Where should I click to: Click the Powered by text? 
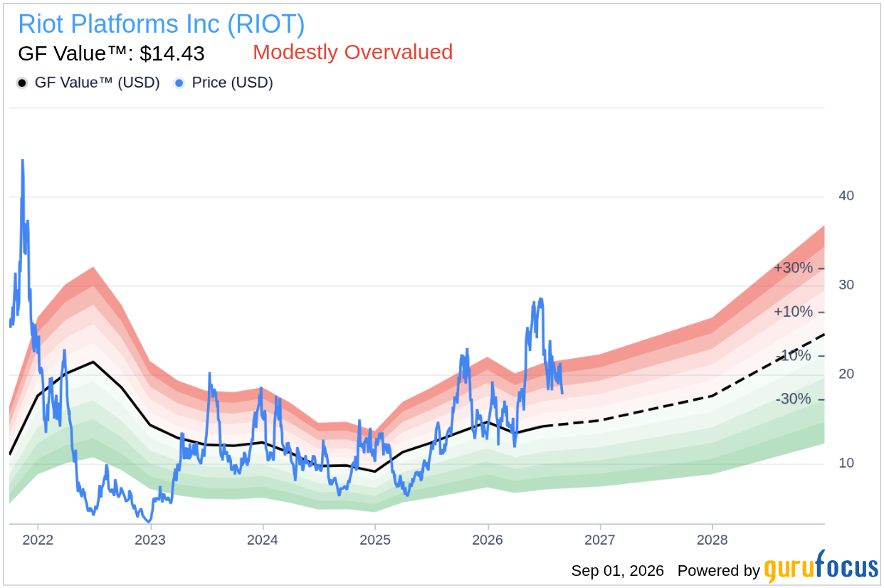coord(718,571)
